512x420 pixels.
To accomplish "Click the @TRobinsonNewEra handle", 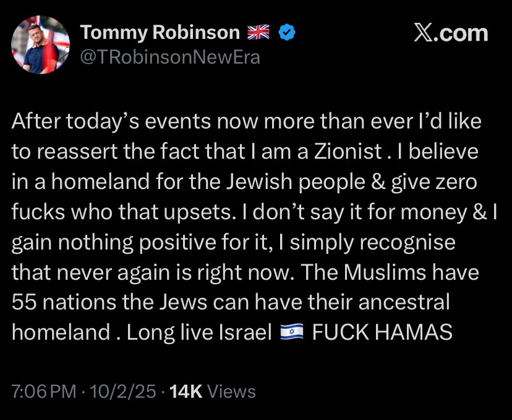I will (x=171, y=57).
